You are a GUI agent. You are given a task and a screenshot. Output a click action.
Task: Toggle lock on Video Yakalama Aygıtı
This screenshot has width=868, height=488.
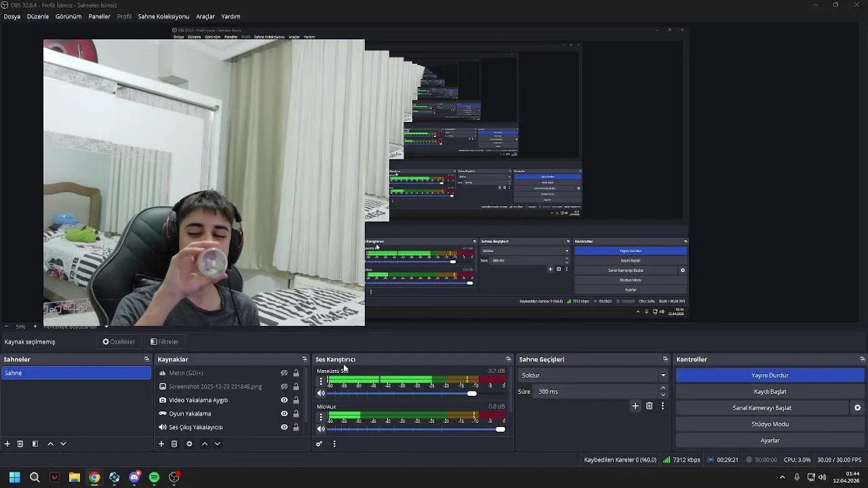click(296, 401)
